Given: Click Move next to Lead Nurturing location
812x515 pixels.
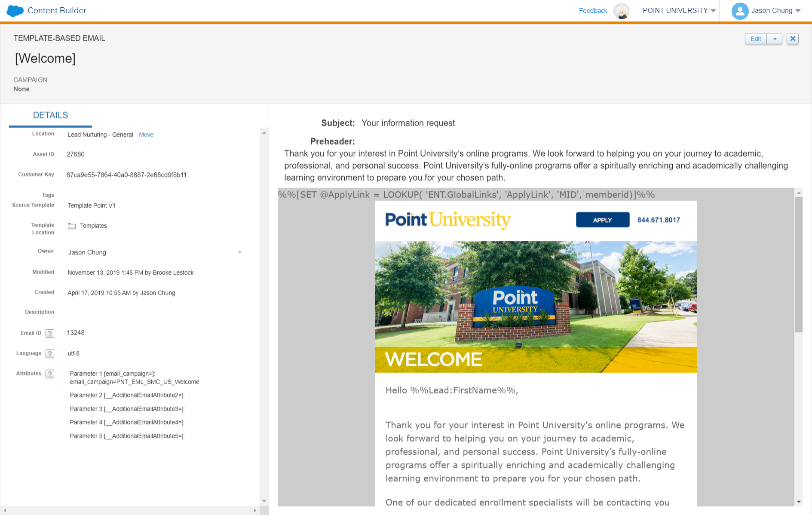Looking at the screenshot, I should pyautogui.click(x=146, y=134).
